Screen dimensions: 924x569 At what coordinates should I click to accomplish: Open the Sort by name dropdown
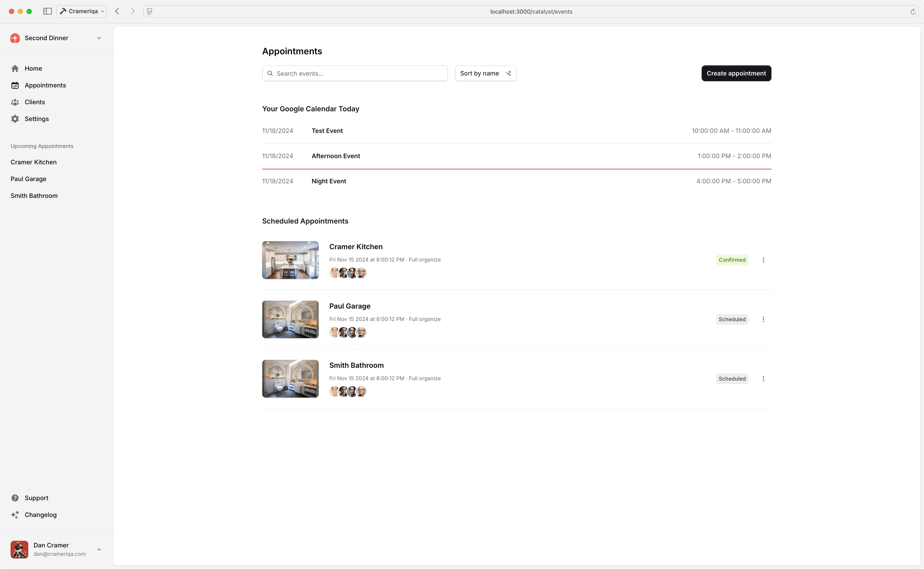pyautogui.click(x=486, y=73)
